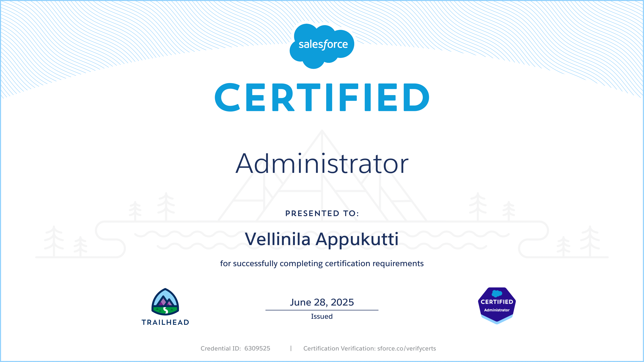Image resolution: width=644 pixels, height=362 pixels.
Task: Click the Administrator title text
Action: point(322,164)
